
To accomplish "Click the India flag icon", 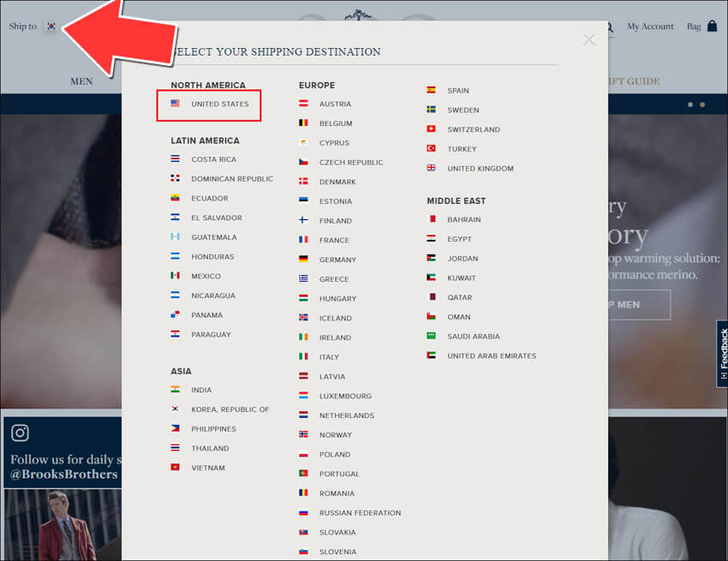I will click(175, 390).
